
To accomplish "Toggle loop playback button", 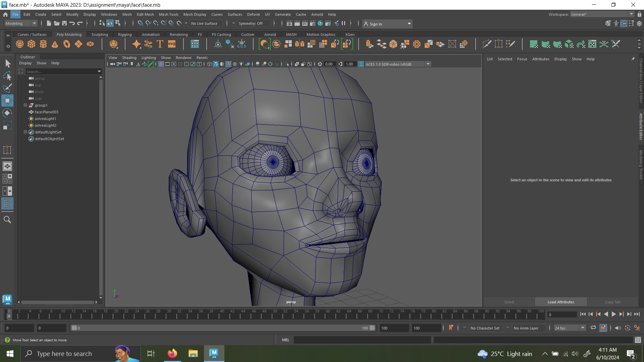I will coord(593,328).
